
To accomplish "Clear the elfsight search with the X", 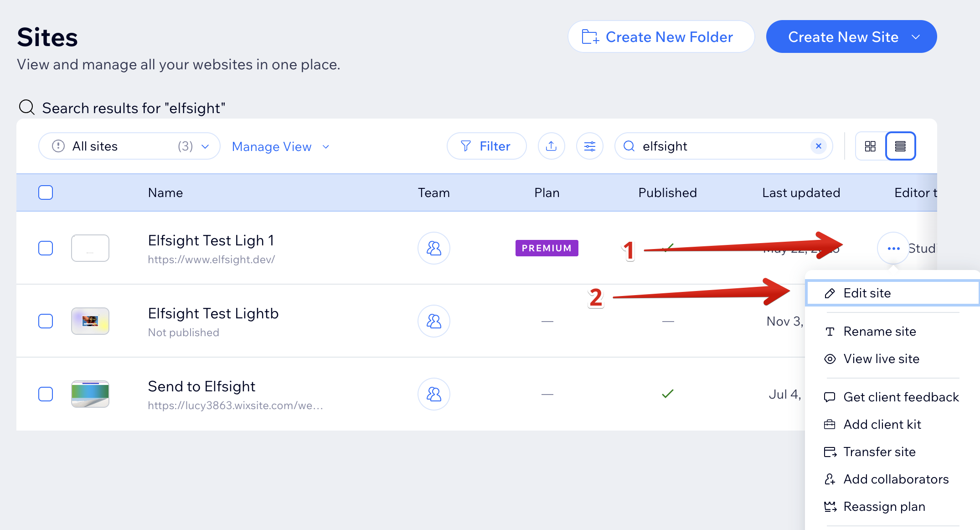I will (819, 146).
